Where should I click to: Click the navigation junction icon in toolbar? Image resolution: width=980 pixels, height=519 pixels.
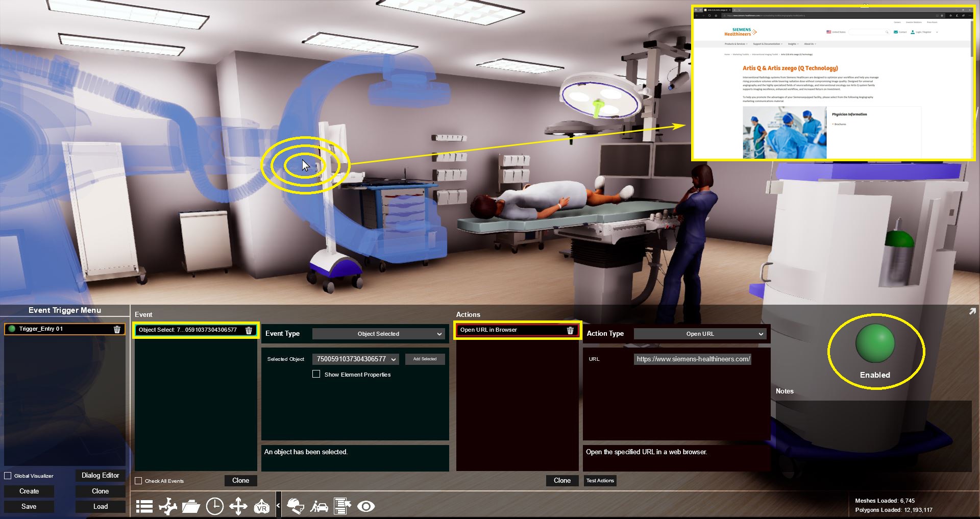tap(168, 506)
